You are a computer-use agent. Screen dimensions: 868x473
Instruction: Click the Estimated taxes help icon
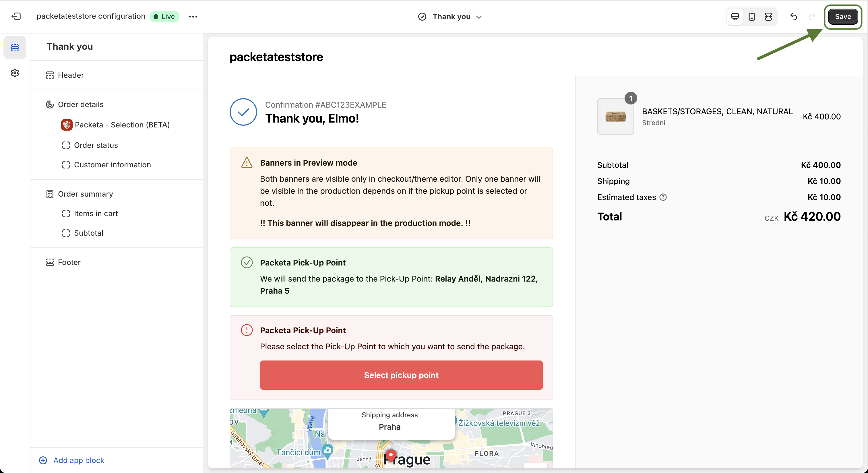click(663, 197)
